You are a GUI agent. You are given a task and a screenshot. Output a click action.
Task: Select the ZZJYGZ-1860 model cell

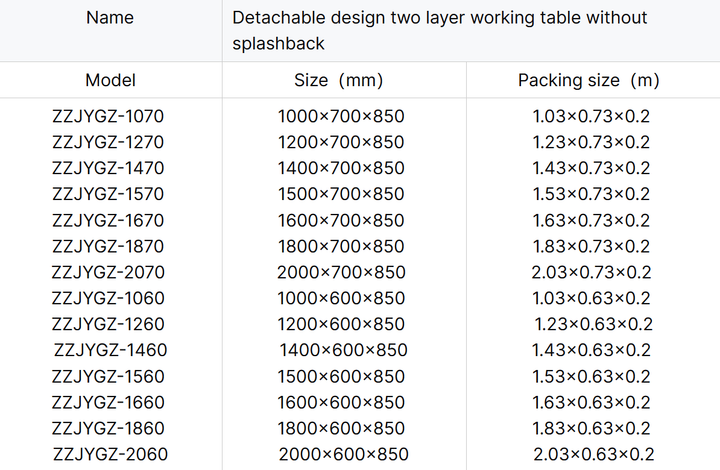[108, 429]
